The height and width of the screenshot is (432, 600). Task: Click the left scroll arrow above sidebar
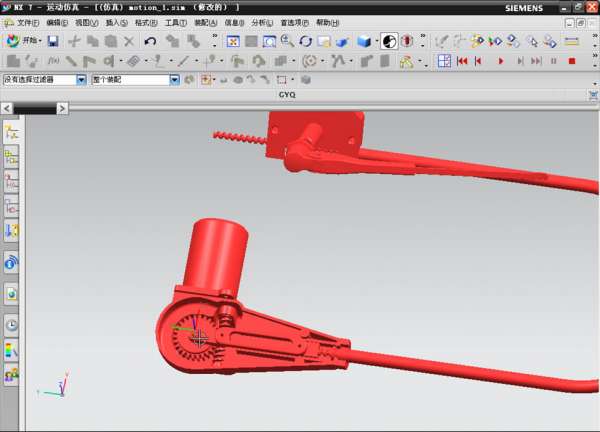pos(7,108)
